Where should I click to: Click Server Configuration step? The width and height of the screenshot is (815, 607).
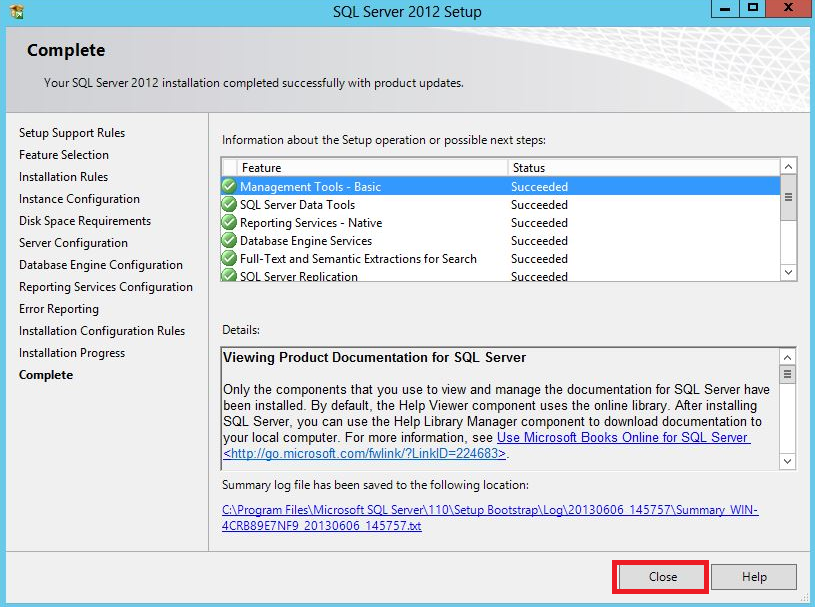click(73, 243)
